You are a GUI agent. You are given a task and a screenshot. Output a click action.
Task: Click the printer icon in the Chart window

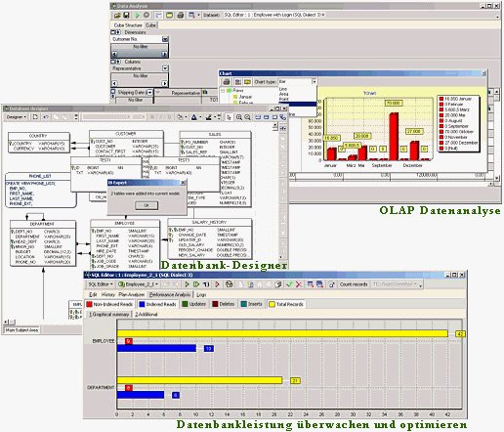227,82
